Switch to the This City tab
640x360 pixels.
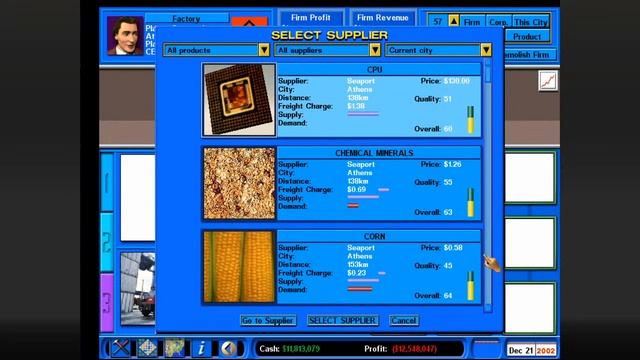[531, 22]
